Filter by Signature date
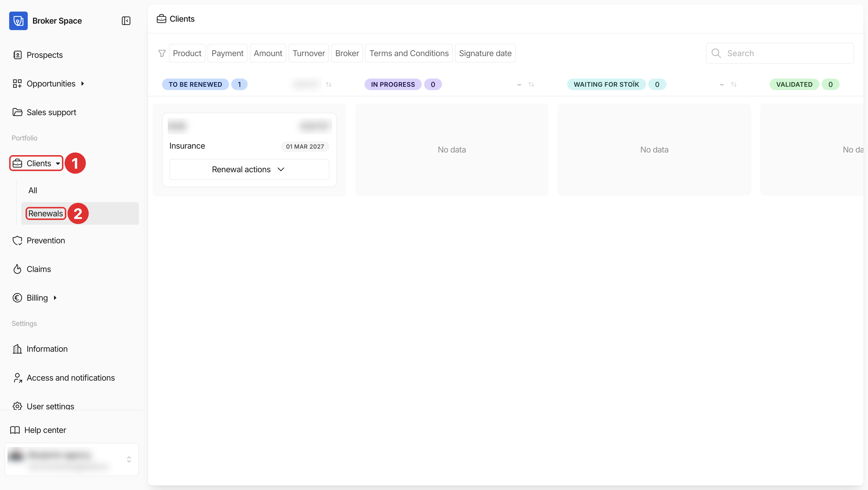 tap(485, 53)
